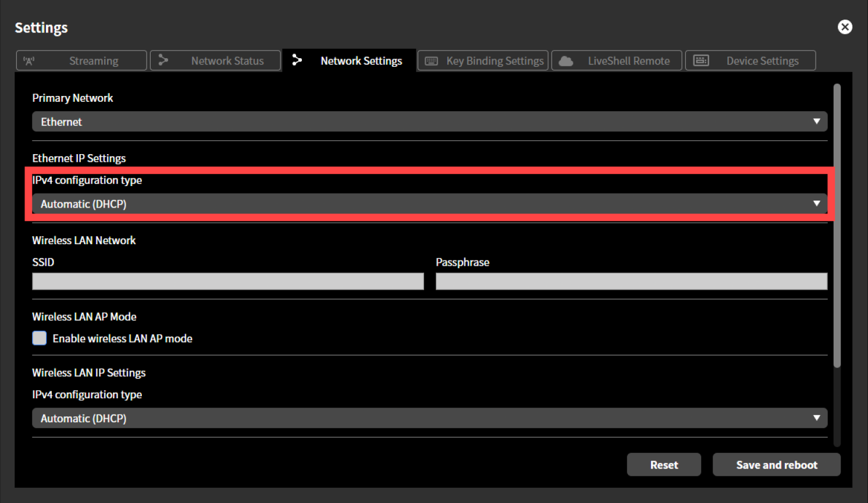Click the network icon on the Network Status tab

pos(163,60)
